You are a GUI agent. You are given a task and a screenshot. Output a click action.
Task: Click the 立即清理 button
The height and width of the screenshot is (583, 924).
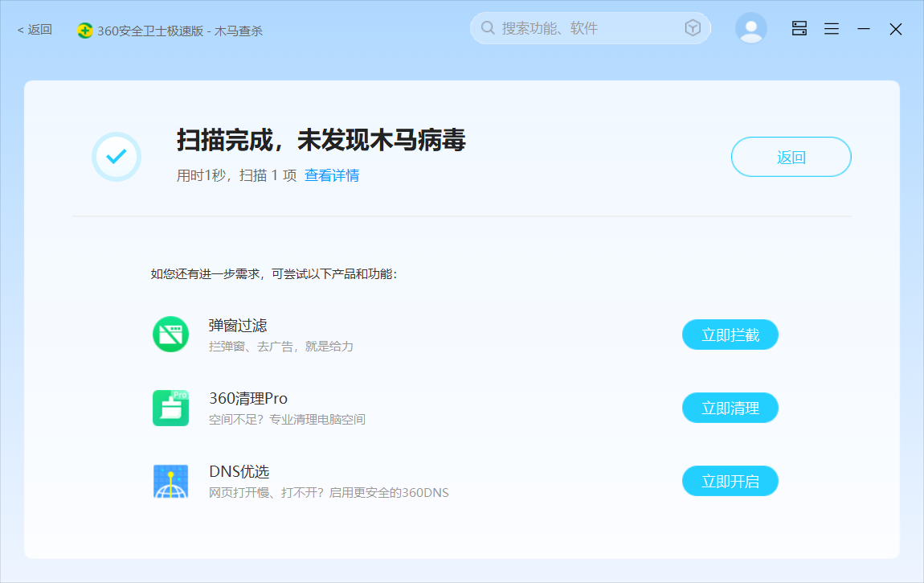pos(730,408)
